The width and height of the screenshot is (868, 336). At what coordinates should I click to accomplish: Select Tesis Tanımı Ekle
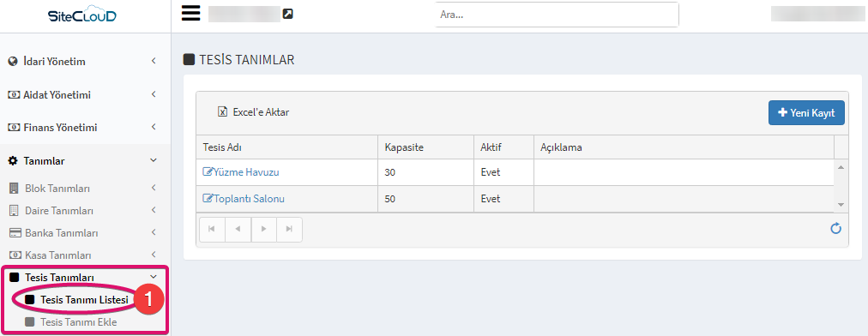point(79,322)
